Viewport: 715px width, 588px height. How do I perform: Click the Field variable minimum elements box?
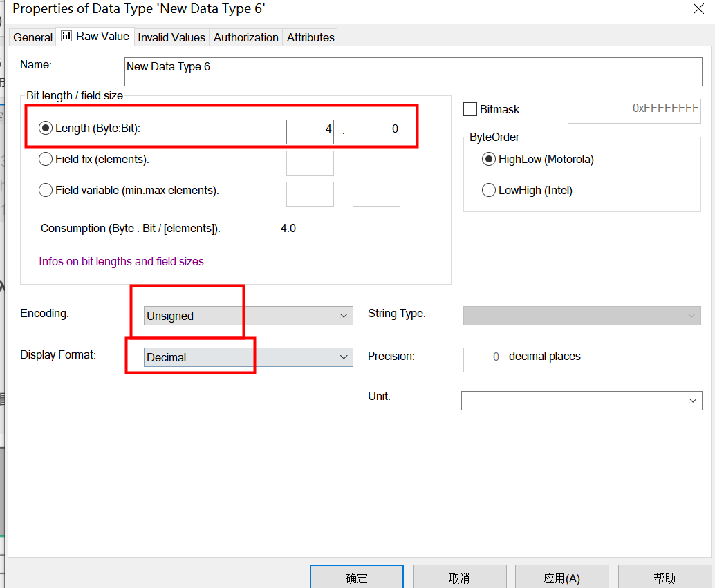click(x=310, y=194)
